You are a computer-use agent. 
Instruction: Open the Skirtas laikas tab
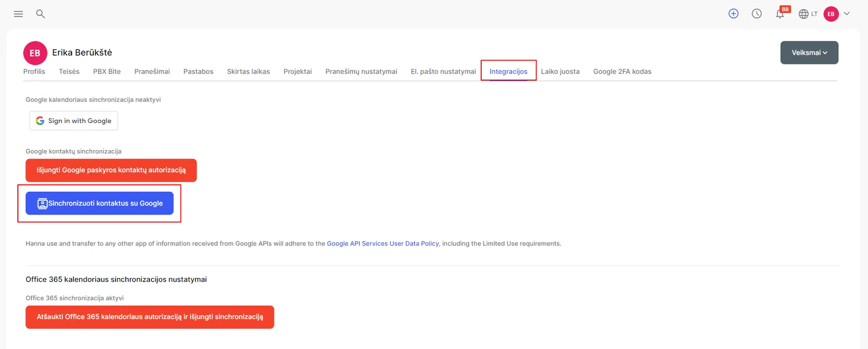[x=248, y=72]
